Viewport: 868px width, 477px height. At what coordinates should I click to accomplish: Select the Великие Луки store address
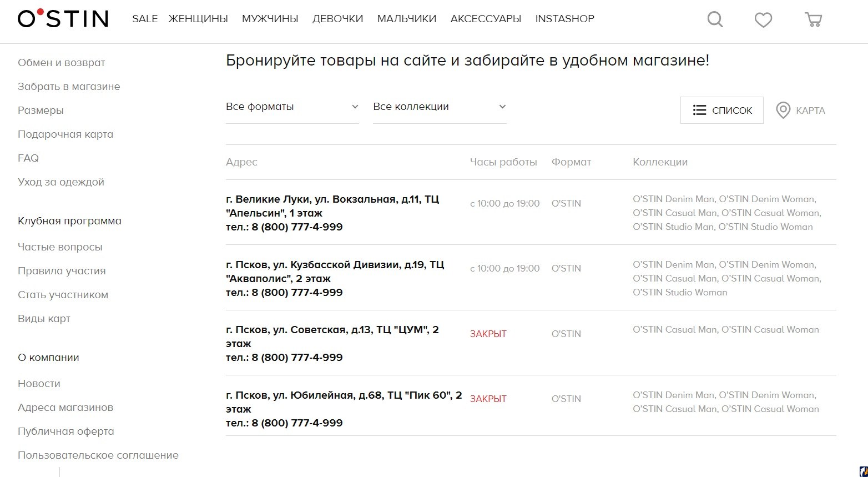coord(332,206)
